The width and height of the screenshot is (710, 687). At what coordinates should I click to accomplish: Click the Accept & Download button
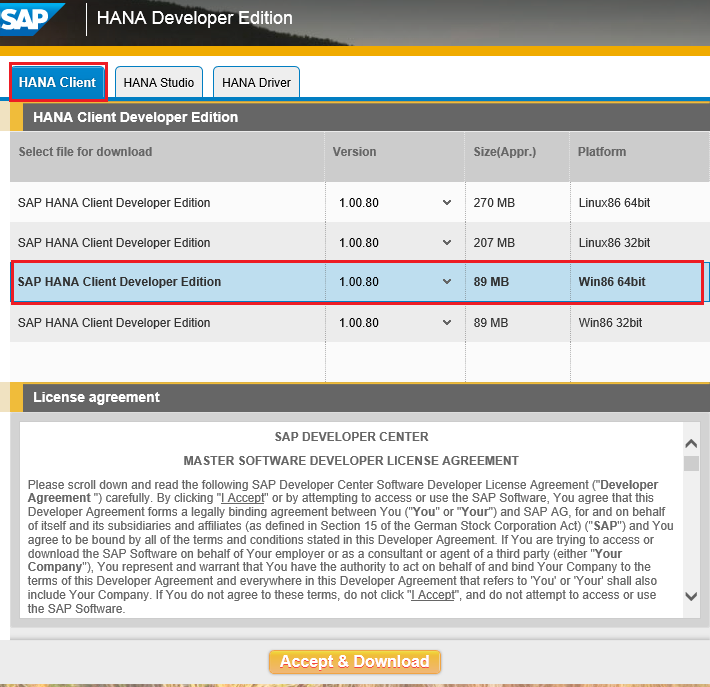coord(355,662)
